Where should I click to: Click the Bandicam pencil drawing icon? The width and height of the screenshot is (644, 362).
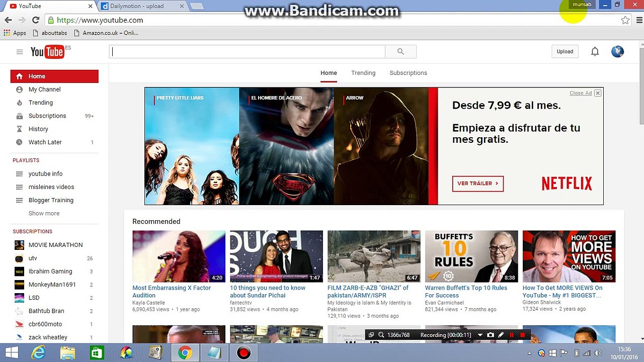(501, 335)
